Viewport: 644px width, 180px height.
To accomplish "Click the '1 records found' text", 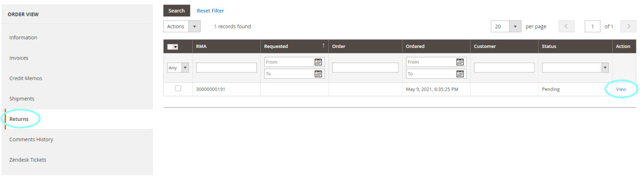I will pos(232,27).
